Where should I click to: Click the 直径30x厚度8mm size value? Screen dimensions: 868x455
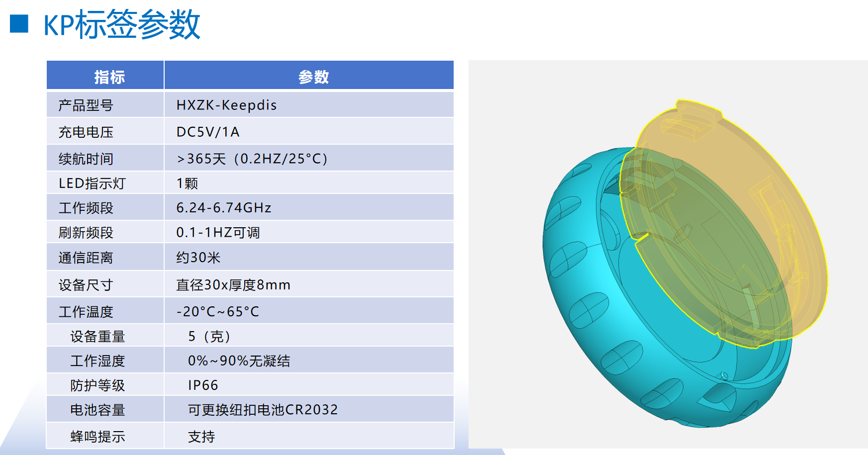(x=233, y=285)
